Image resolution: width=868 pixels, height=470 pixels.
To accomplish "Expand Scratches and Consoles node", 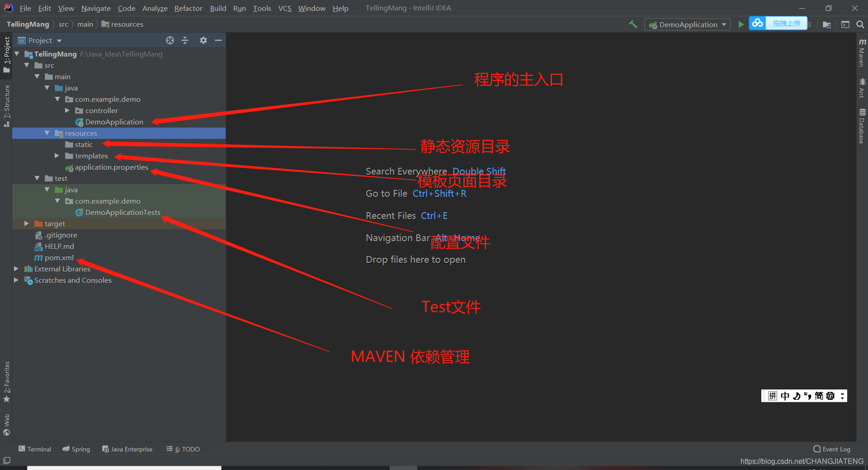I will [16, 280].
